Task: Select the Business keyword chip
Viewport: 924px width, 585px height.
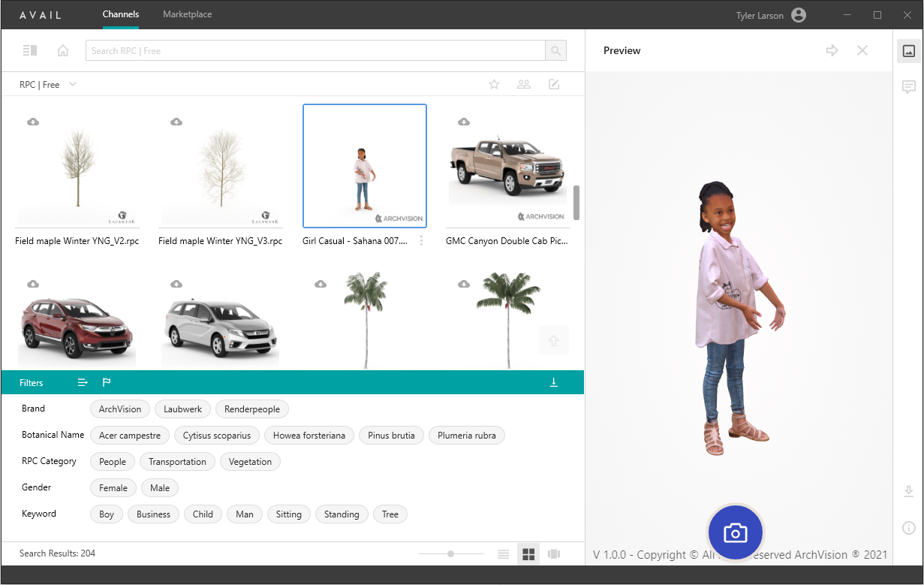Action: pos(154,514)
